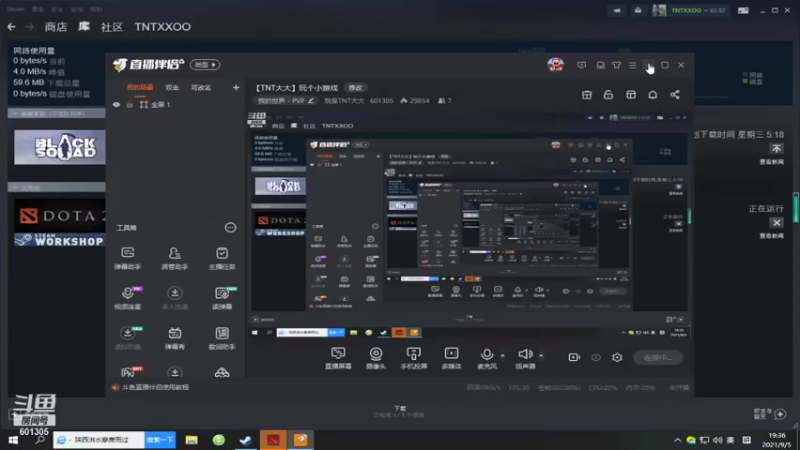
Task: Add 手机投屏 phone screen mirroring source
Action: point(414,358)
